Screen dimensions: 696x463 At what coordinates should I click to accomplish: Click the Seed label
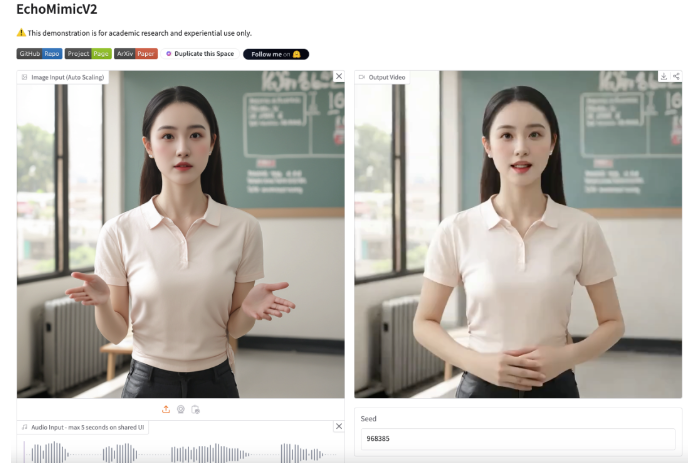pyautogui.click(x=368, y=419)
